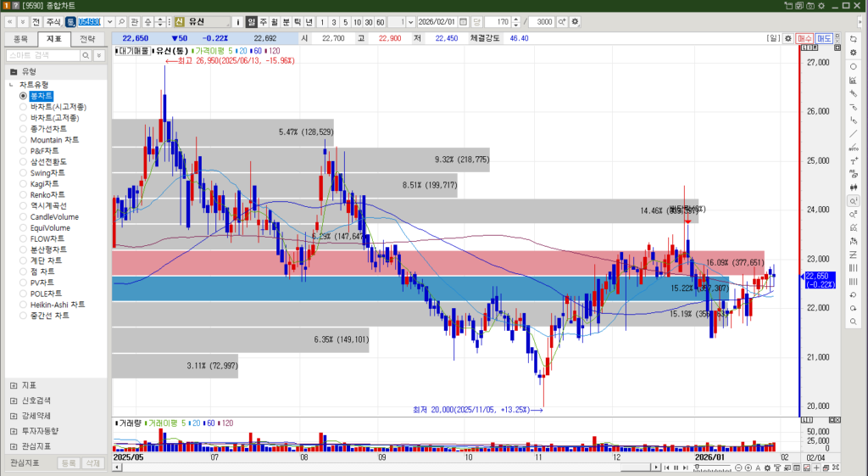Viewport: 868px width, 476px height.
Task: Click the 매수 (buy) button
Action: tap(804, 38)
